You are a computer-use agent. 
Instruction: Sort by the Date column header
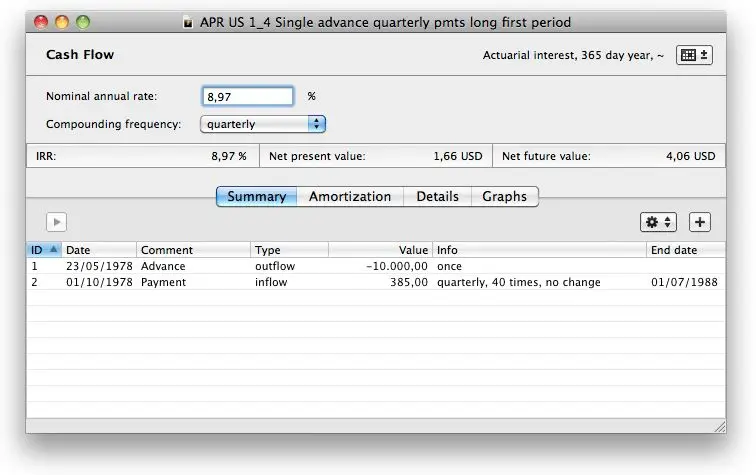click(99, 250)
